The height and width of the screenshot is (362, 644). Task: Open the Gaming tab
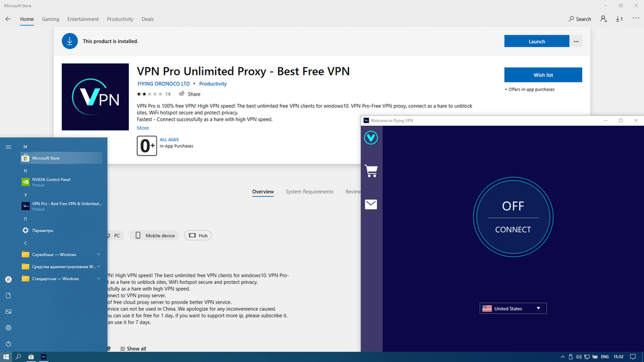[50, 19]
